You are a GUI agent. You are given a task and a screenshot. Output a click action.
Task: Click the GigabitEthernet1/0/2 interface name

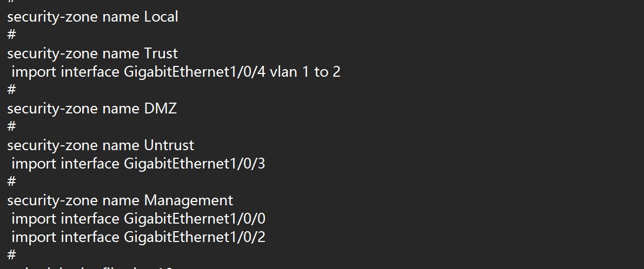(x=195, y=237)
